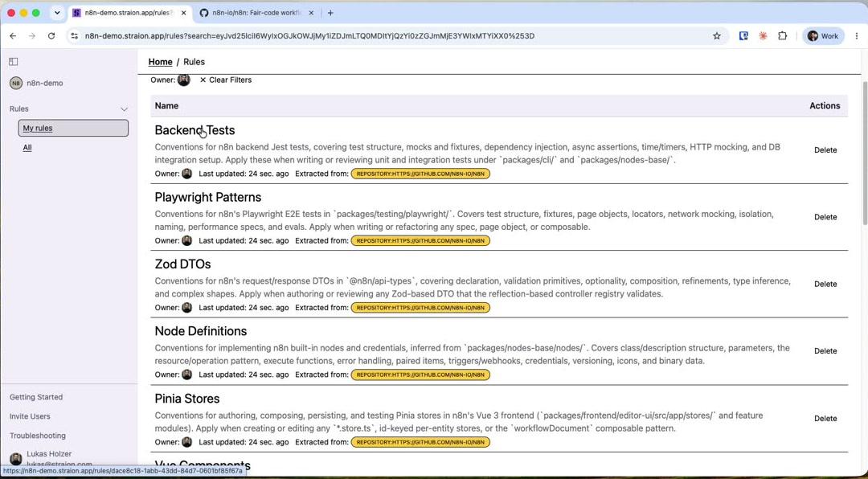This screenshot has width=868, height=479.
Task: Click Zod DTOs repository tag
Action: (x=420, y=308)
